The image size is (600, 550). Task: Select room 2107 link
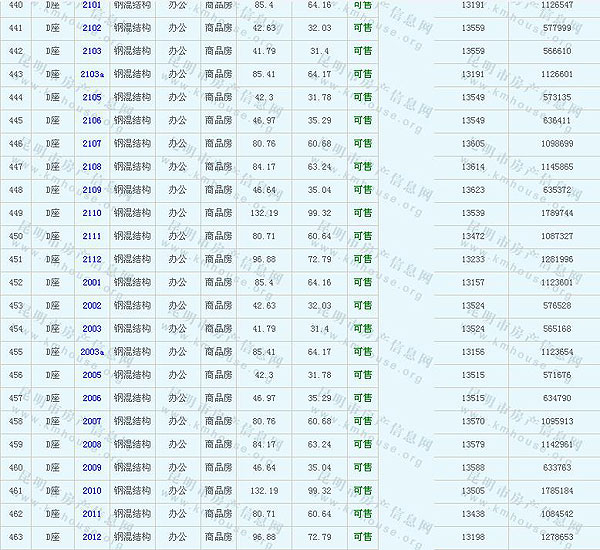tap(92, 144)
